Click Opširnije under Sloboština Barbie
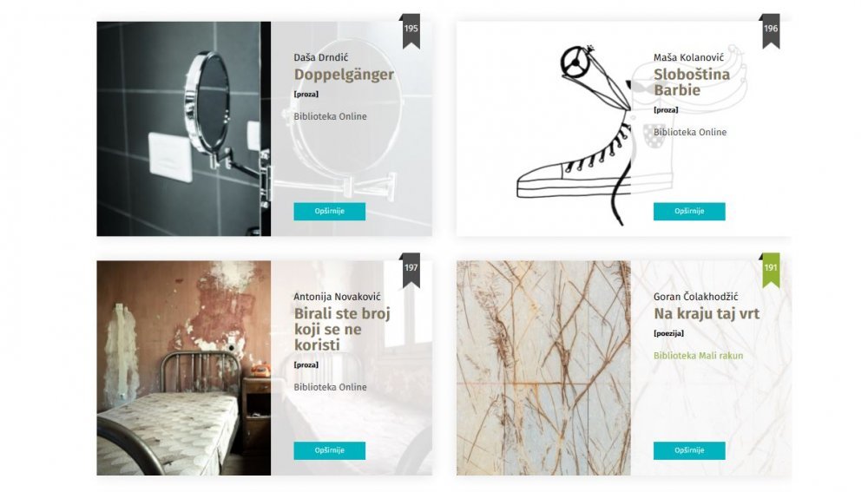This screenshot has height=492, width=868. (x=689, y=212)
